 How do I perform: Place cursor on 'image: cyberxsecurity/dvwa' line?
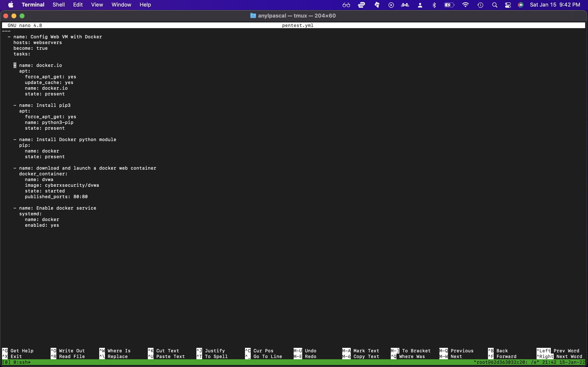62,185
